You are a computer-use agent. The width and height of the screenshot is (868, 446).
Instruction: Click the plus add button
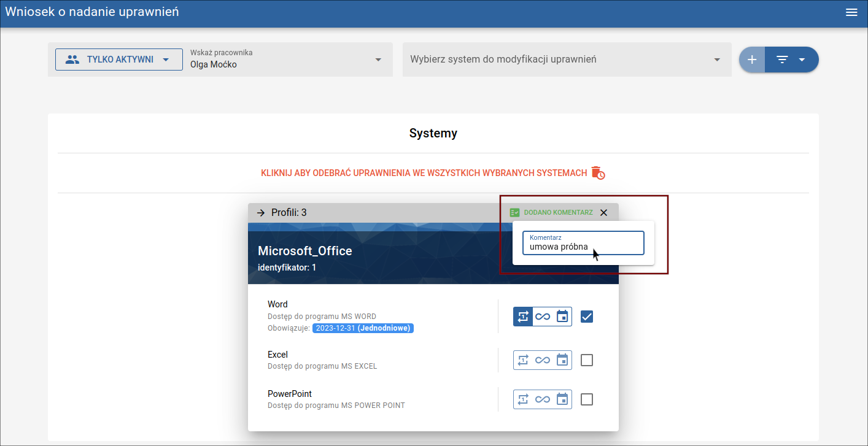click(752, 60)
